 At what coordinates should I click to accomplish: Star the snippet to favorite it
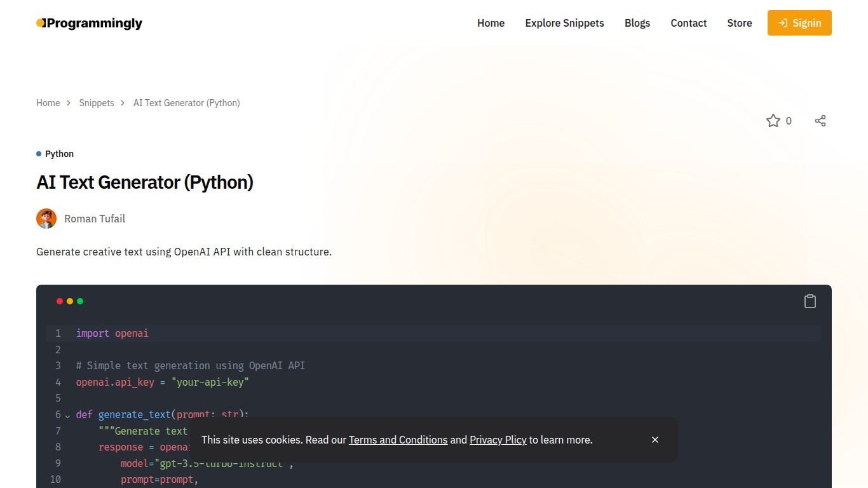coord(773,120)
